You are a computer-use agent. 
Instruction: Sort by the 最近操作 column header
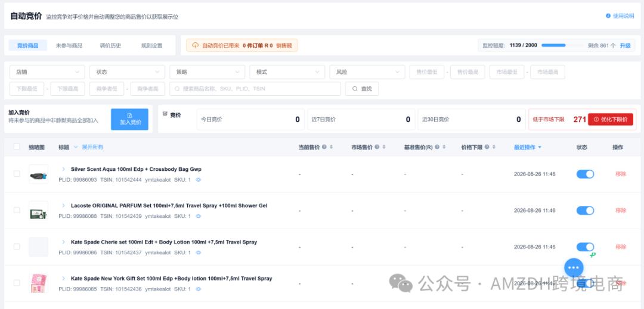point(527,147)
